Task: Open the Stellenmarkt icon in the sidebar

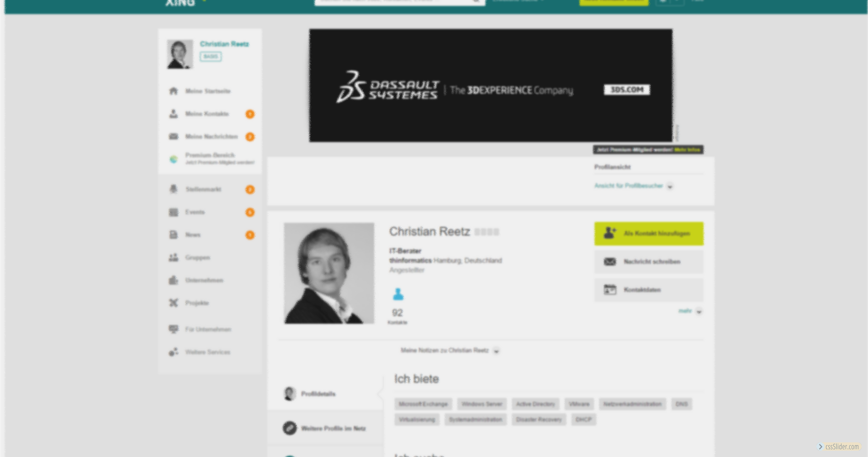Action: click(x=174, y=189)
